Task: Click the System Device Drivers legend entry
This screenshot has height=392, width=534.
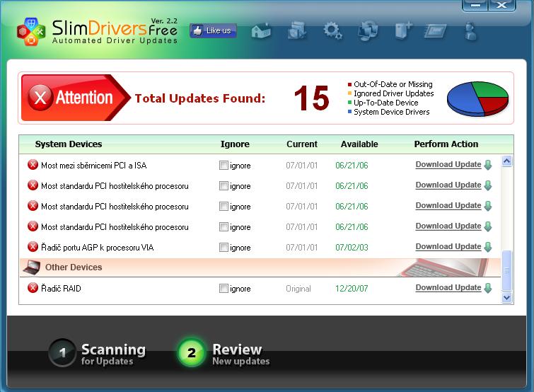Action: [x=388, y=112]
